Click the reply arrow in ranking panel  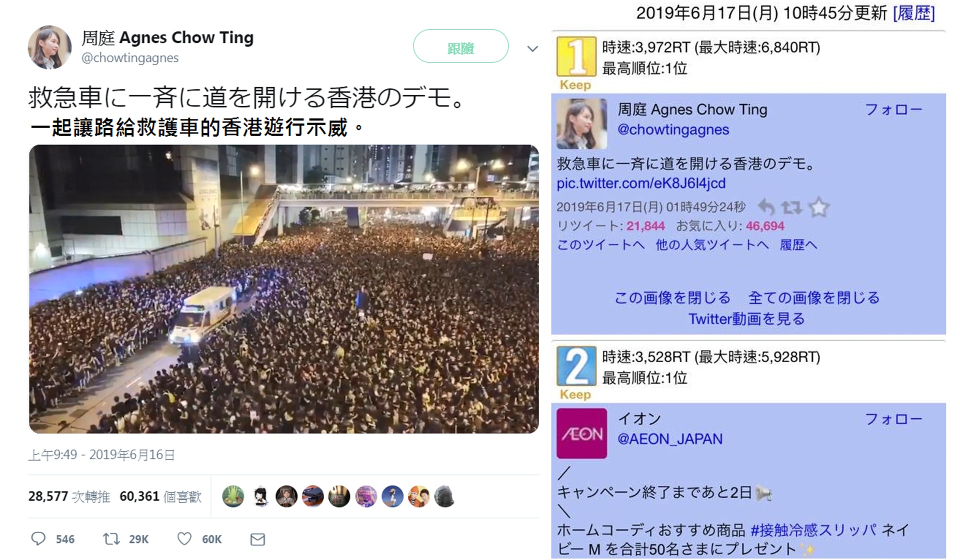click(766, 206)
